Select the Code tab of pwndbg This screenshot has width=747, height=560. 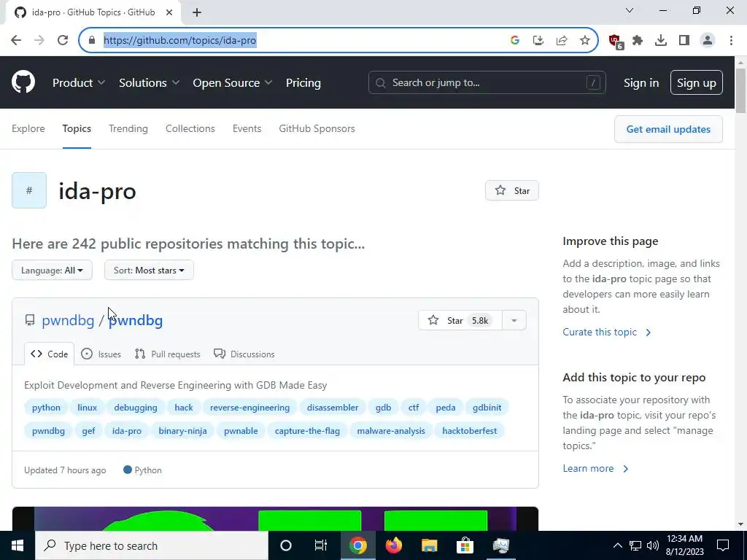tap(49, 354)
